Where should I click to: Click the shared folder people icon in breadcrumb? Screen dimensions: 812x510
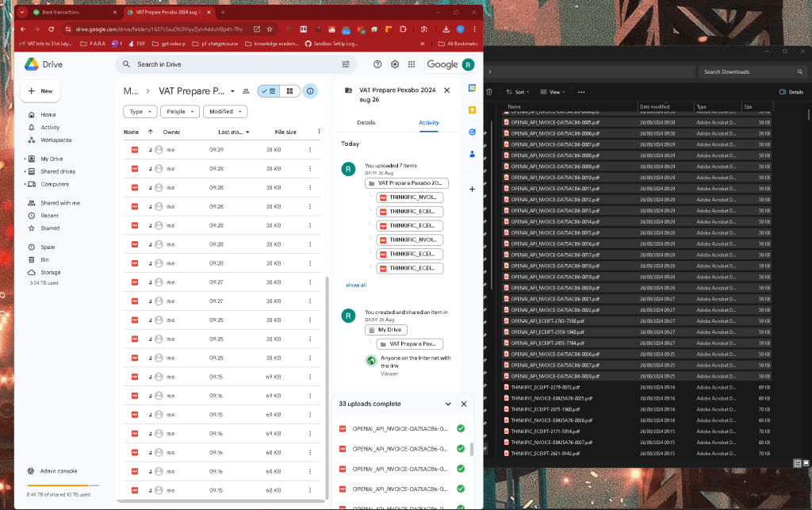pyautogui.click(x=246, y=91)
